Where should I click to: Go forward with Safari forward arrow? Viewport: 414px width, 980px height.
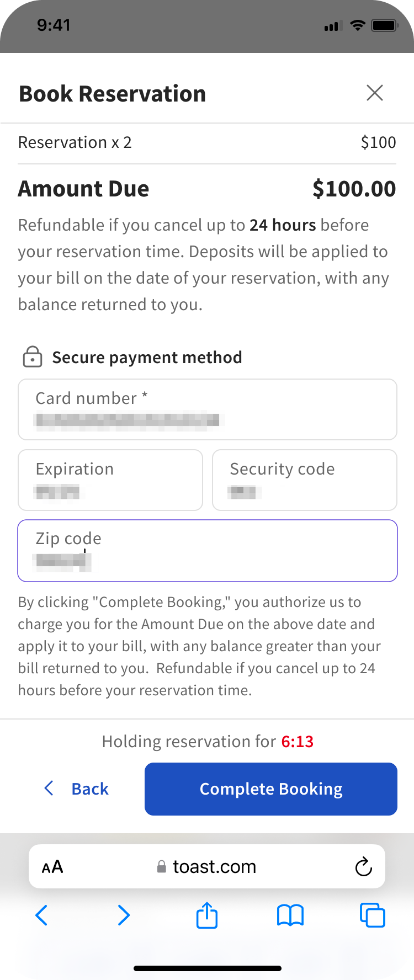124,915
